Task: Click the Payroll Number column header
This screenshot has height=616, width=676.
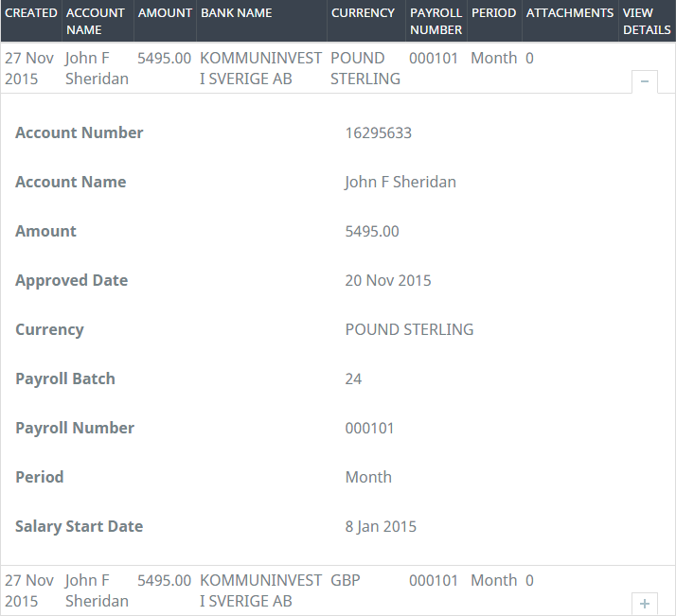Action: pyautogui.click(x=436, y=21)
